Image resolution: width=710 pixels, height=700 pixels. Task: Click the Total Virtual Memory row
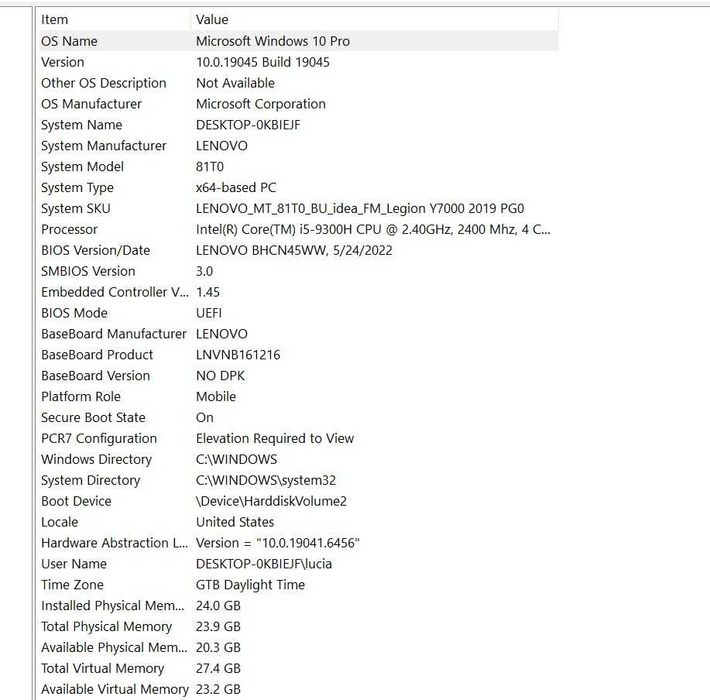coord(297,668)
